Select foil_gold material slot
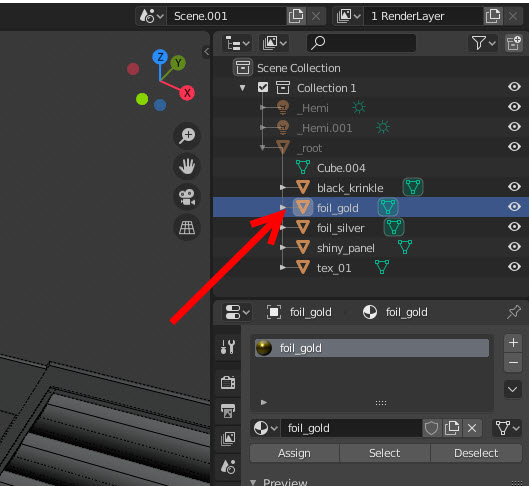The height and width of the screenshot is (486, 529). click(x=372, y=348)
